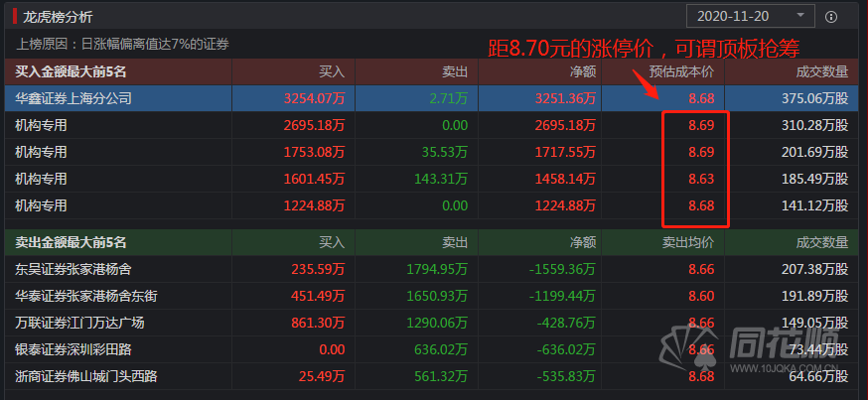Select the 华鑫证券上海分公司 row
The width and height of the screenshot is (868, 400).
click(x=433, y=98)
